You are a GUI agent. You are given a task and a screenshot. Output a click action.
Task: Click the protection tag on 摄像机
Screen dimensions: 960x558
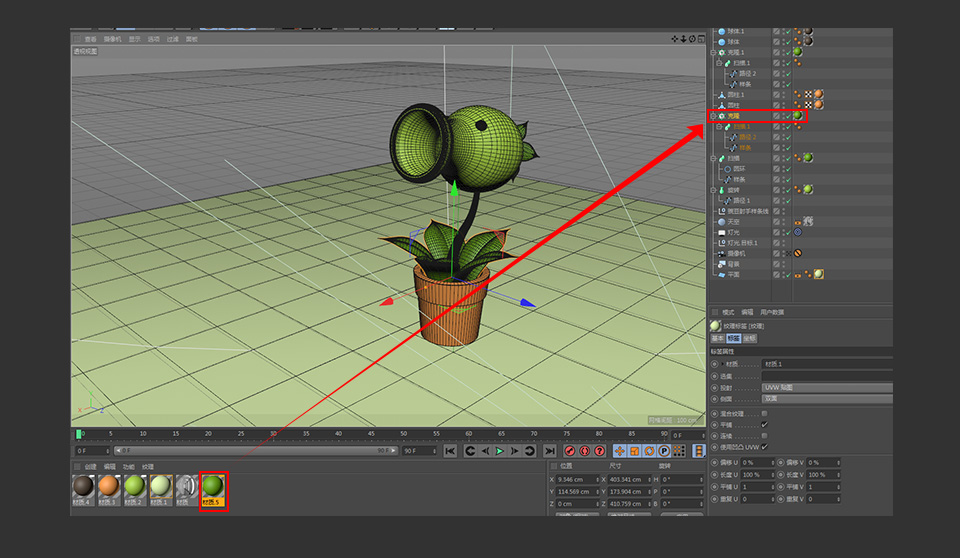(798, 253)
